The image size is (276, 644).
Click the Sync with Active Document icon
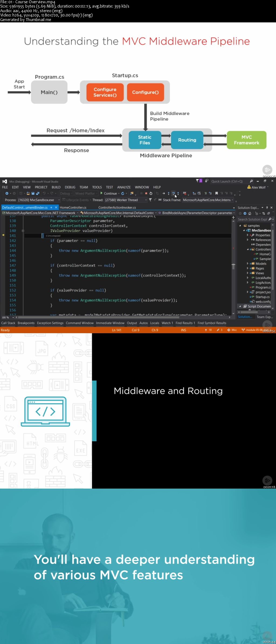coord(264,213)
